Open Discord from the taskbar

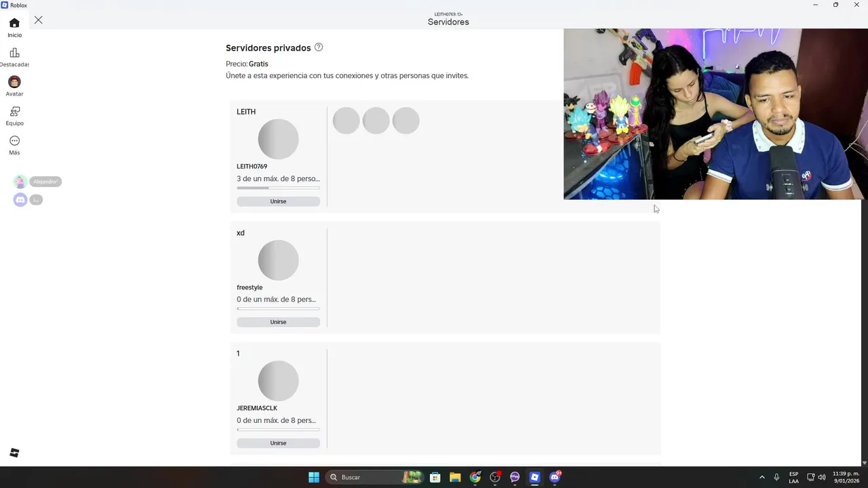click(x=555, y=477)
